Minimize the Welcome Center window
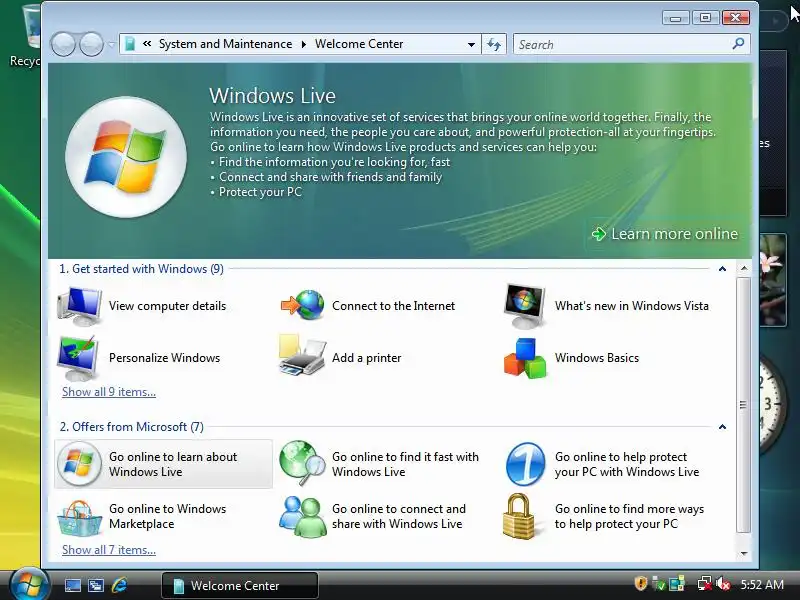 point(676,18)
